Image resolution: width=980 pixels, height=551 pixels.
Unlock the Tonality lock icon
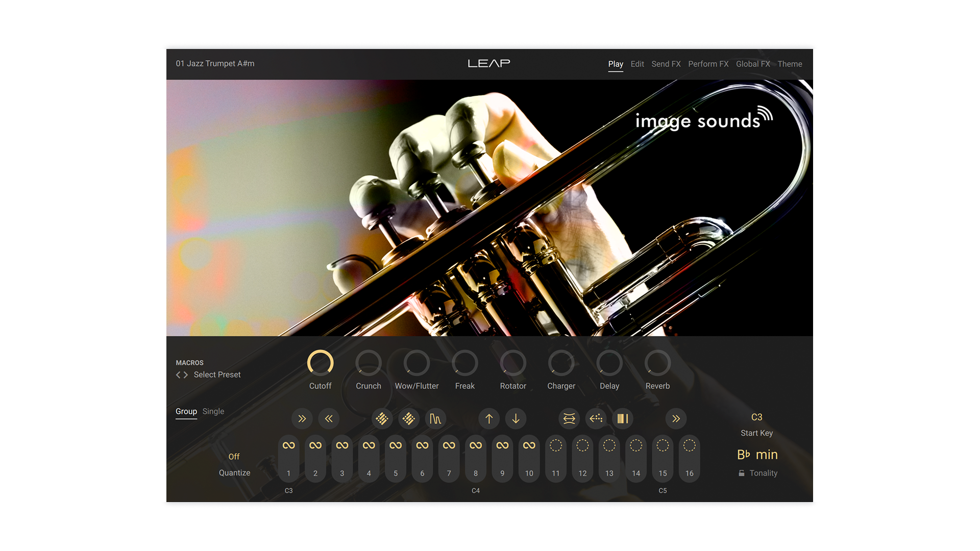tap(742, 473)
